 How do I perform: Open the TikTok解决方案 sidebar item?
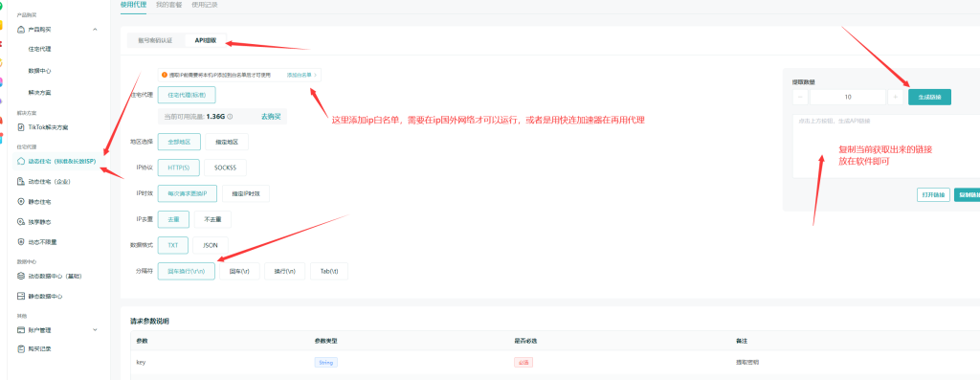(49, 127)
